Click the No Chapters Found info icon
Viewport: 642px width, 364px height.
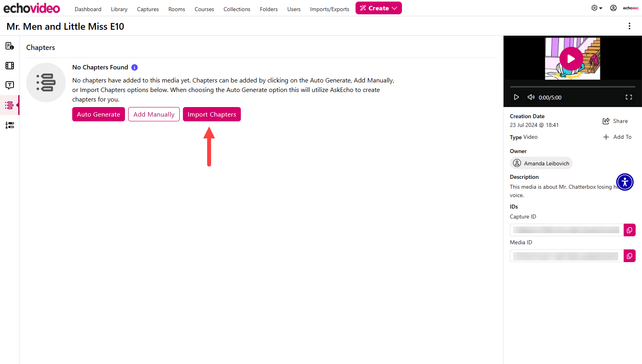click(x=135, y=67)
